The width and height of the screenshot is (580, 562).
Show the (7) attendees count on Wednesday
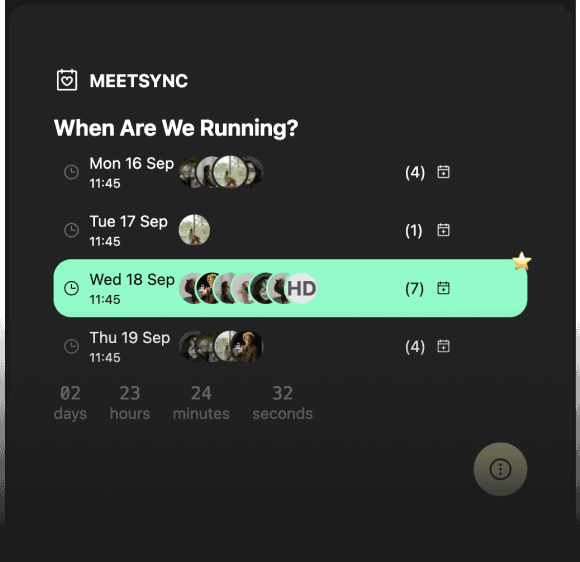414,289
